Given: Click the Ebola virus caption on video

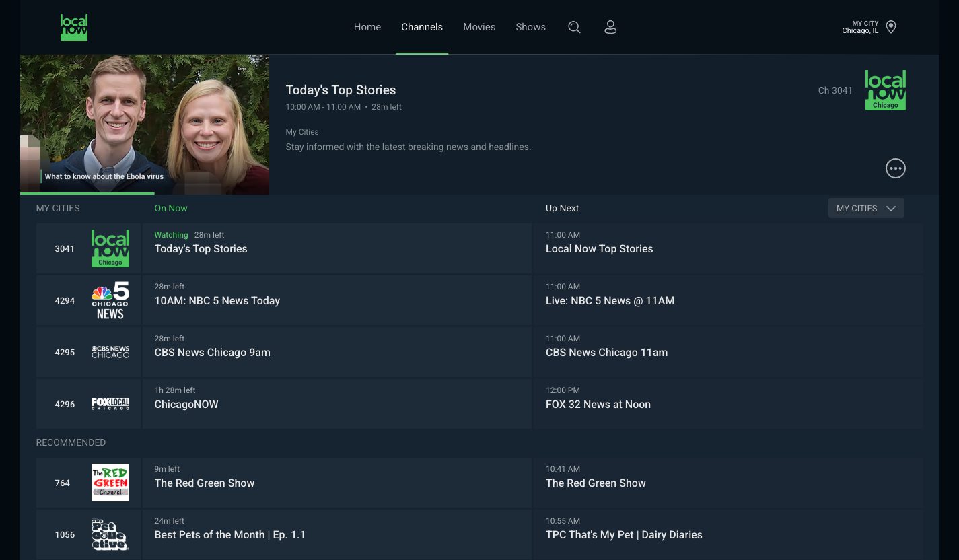Looking at the screenshot, I should (x=104, y=176).
